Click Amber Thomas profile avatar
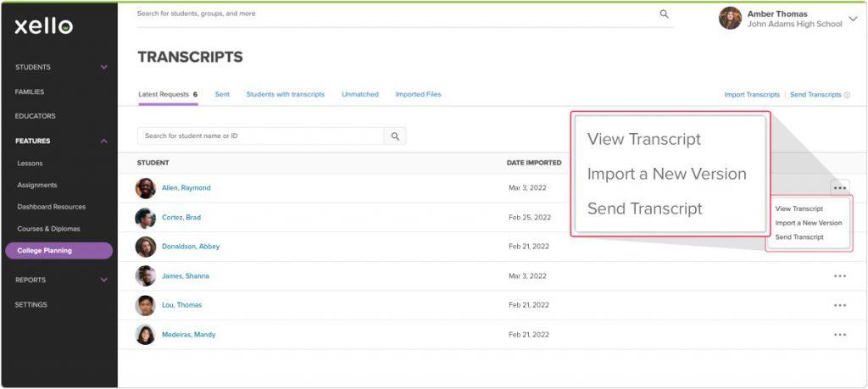The width and height of the screenshot is (868, 389). point(730,19)
